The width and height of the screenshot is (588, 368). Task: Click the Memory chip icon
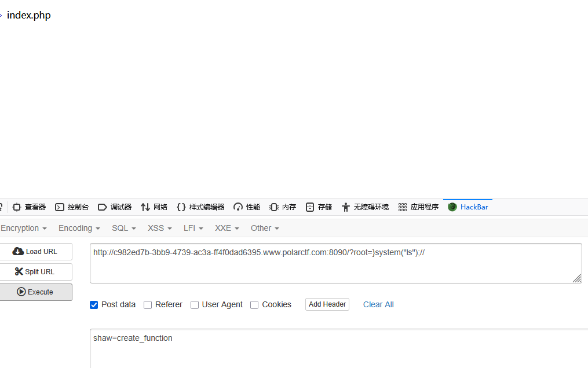(274, 207)
